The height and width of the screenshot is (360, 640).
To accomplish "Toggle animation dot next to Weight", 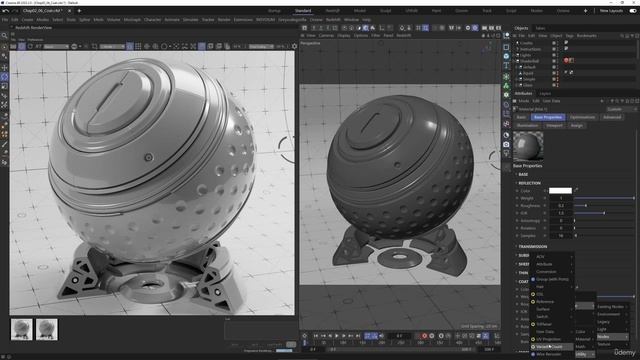I will pos(517,198).
